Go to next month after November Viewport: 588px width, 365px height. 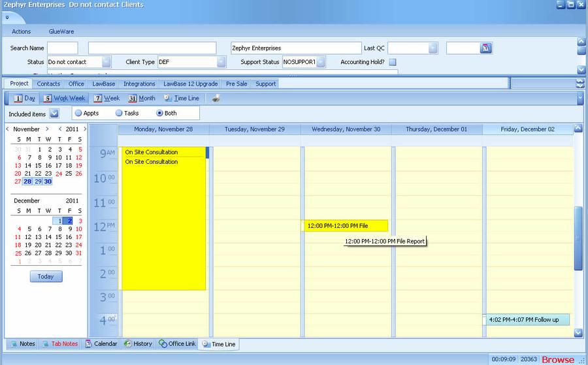(x=47, y=129)
